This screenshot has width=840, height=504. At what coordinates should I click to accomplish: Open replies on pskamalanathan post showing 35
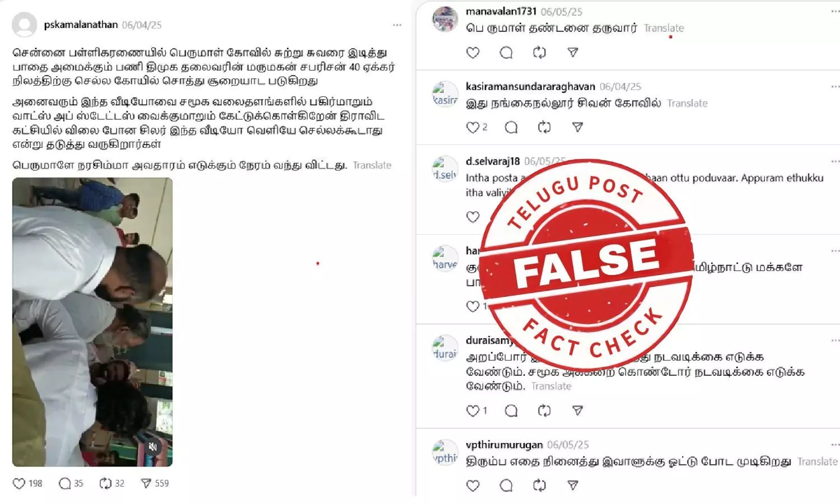pos(65,483)
